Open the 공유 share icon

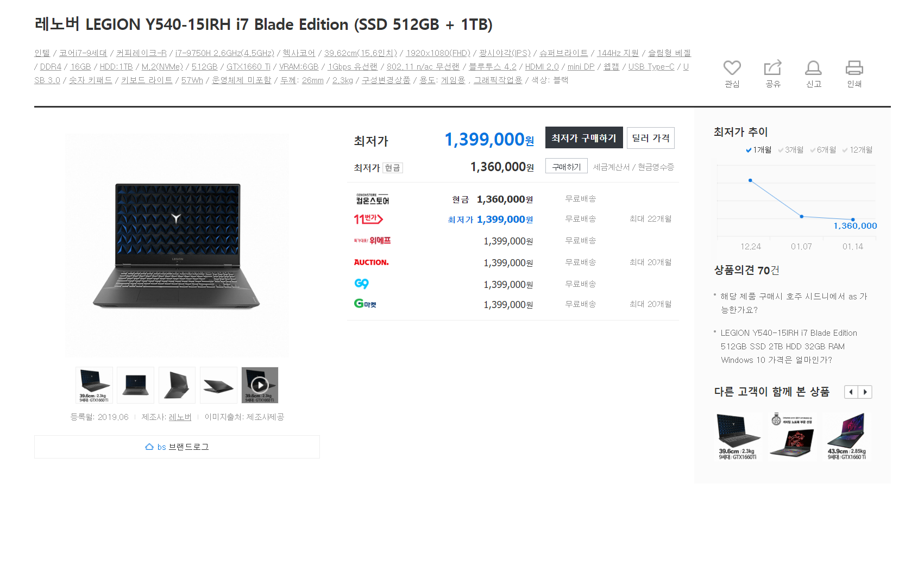point(772,68)
